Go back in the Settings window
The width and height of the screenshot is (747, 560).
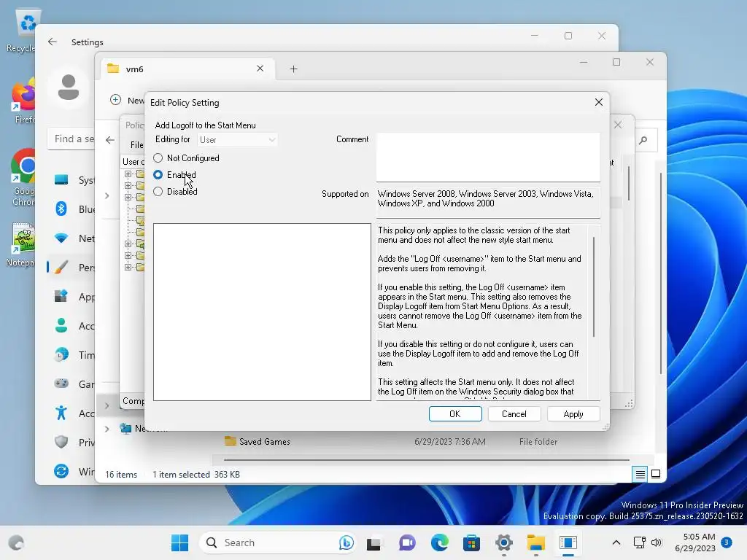pyautogui.click(x=53, y=42)
